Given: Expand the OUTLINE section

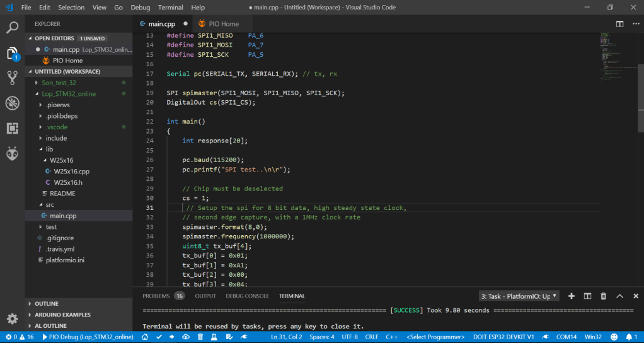Looking at the screenshot, I should [x=47, y=303].
